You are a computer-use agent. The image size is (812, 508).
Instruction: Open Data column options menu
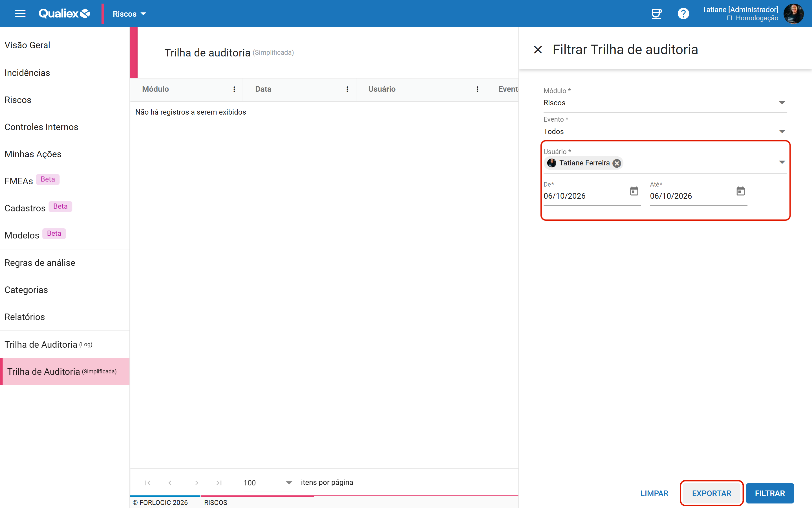pos(347,89)
